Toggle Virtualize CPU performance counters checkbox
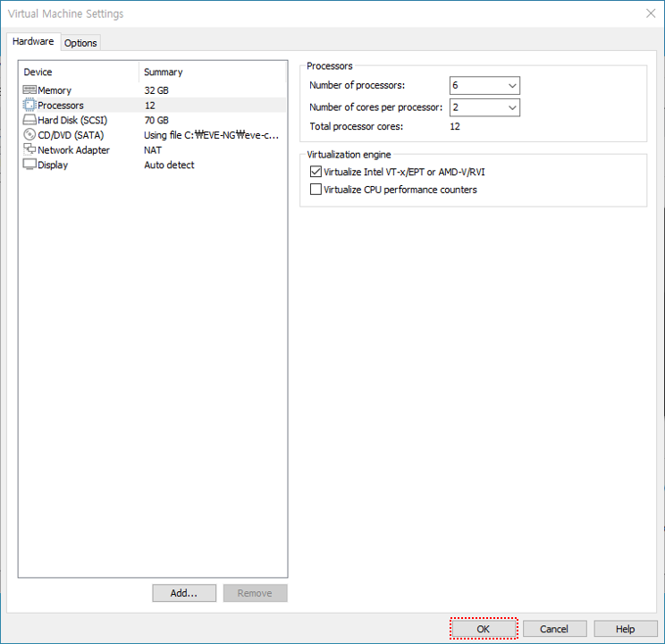Viewport: 665px width, 644px height. coord(316,190)
